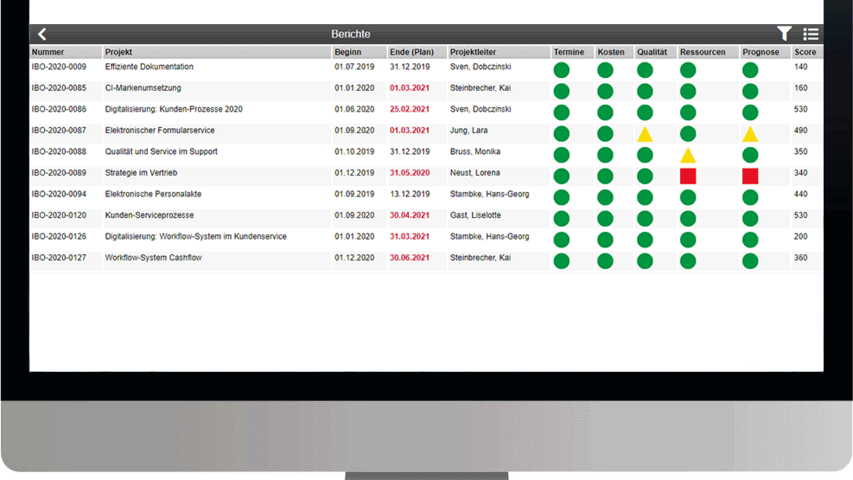Select score value 490
Screen dimensions: 853x480
click(801, 130)
